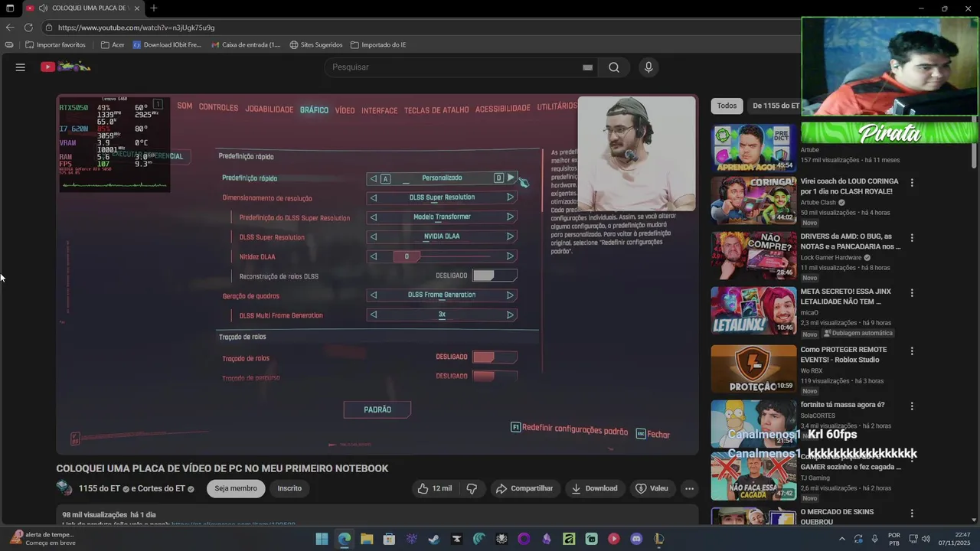
Task: Click Fechar in the settings screen
Action: point(653,434)
